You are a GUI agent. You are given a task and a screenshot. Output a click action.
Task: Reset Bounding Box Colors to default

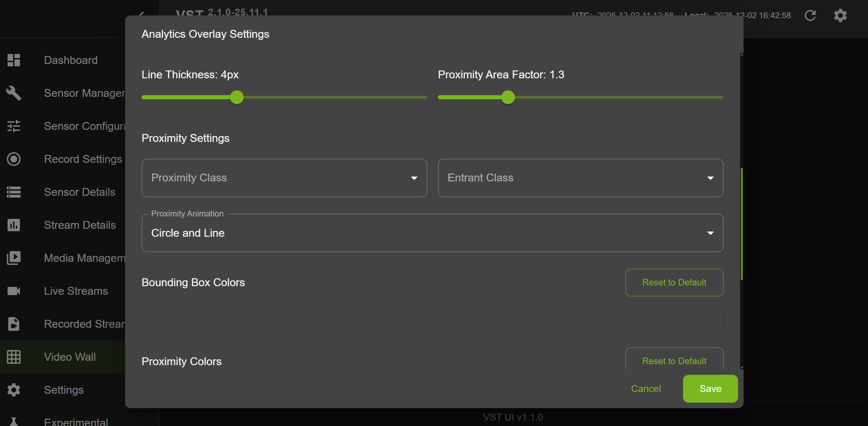pos(674,282)
